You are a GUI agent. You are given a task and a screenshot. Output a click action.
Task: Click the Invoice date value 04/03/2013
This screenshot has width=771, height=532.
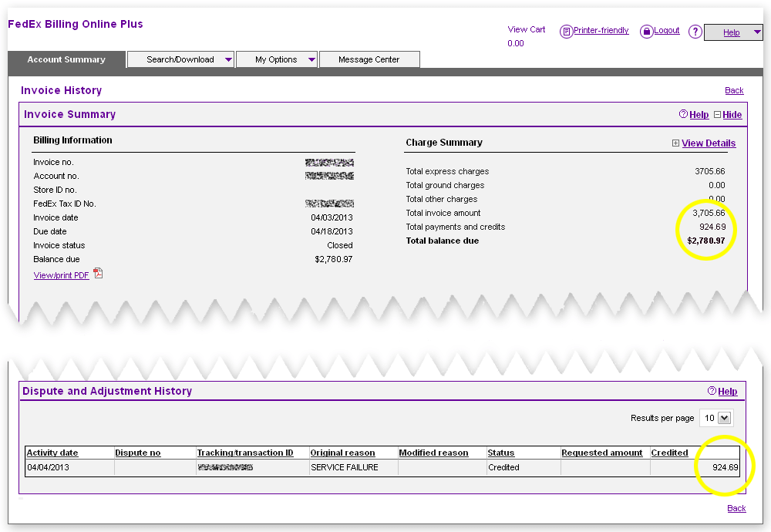[332, 218]
